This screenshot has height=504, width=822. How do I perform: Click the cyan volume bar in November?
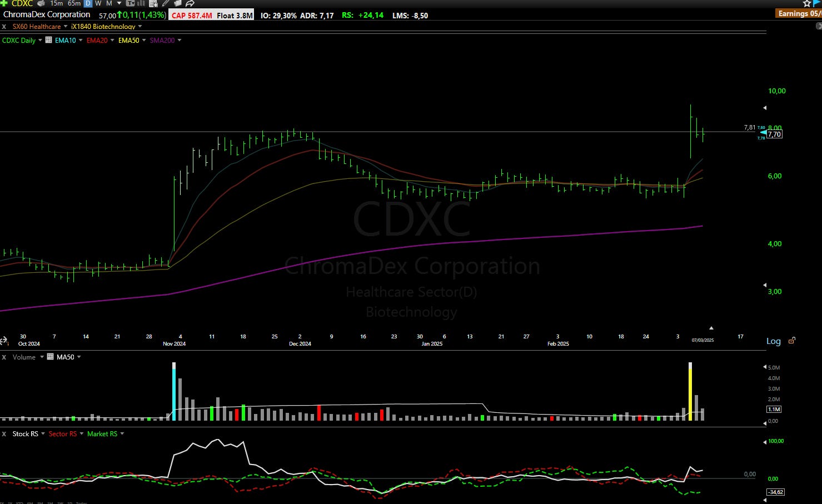coord(174,392)
